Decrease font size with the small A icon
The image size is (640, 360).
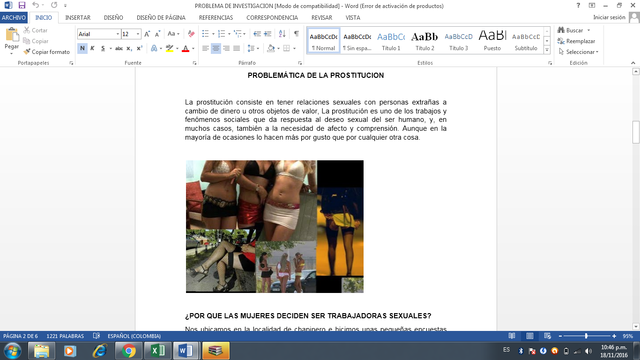(157, 34)
